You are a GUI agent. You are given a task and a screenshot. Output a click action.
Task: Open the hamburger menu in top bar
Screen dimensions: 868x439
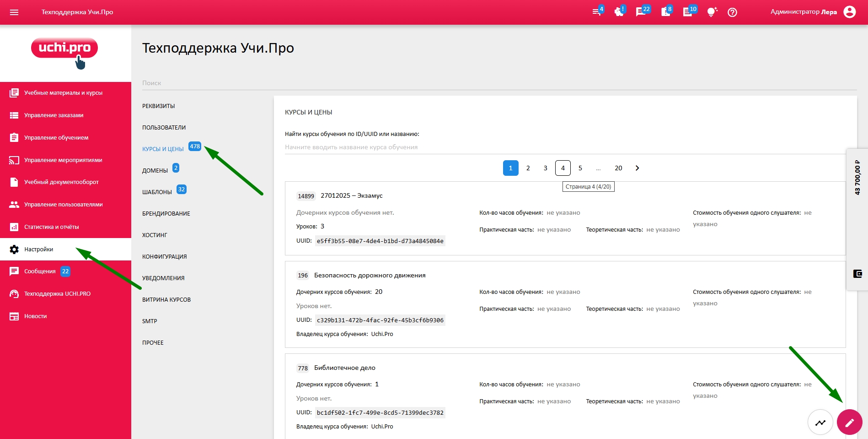pyautogui.click(x=14, y=12)
